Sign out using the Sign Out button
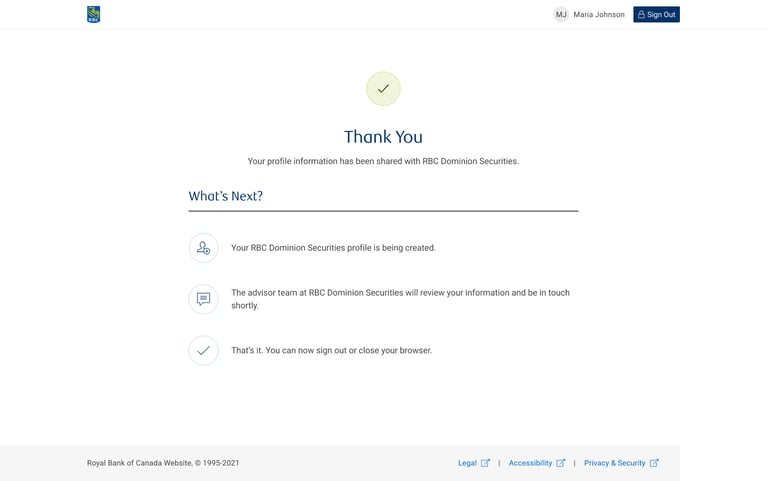This screenshot has width=768, height=481. pos(656,14)
